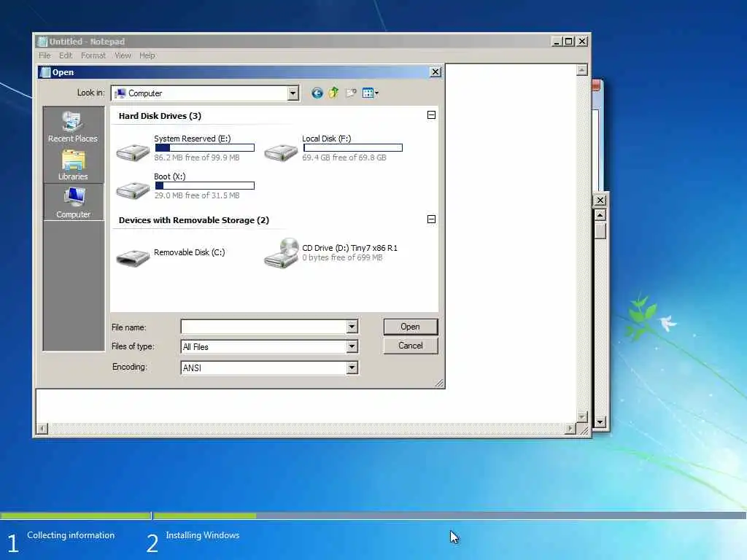
Task: Click the Local Disk (F:) usage bar
Action: click(353, 147)
